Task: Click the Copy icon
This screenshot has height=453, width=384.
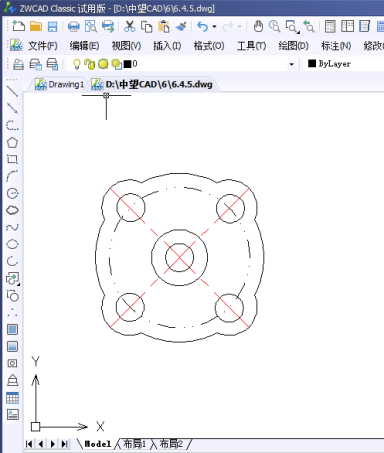Action: pos(146,27)
